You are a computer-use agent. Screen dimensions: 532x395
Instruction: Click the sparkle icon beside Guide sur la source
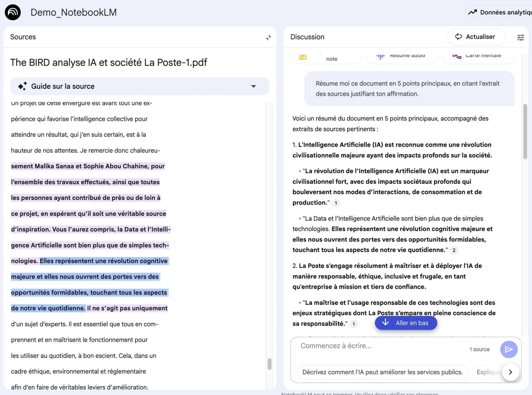coord(23,86)
